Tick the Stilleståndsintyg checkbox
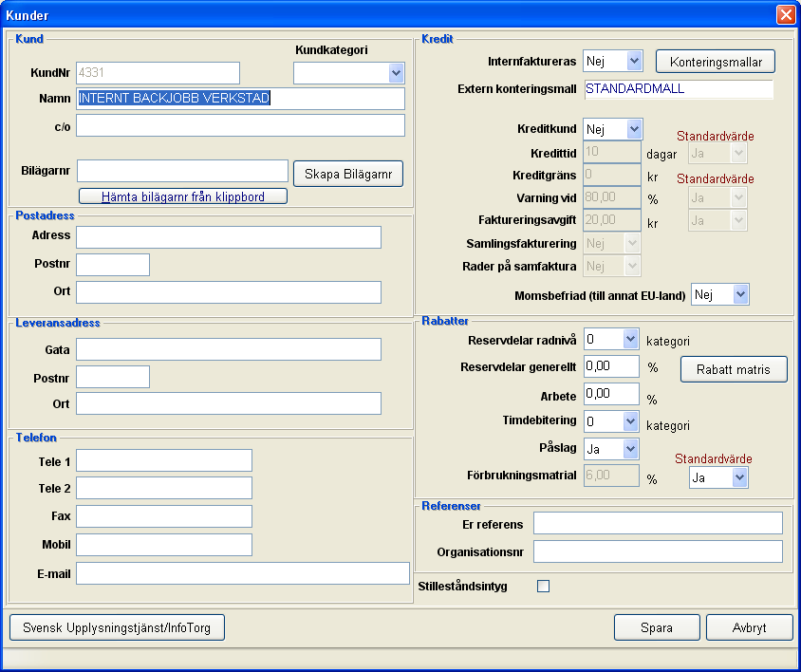The image size is (801, 672). [x=543, y=587]
